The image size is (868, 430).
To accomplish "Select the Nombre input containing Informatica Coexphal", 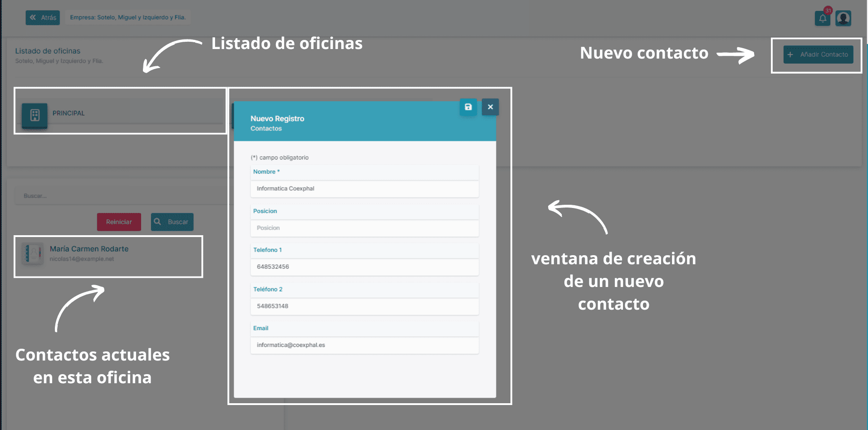I will pos(364,189).
